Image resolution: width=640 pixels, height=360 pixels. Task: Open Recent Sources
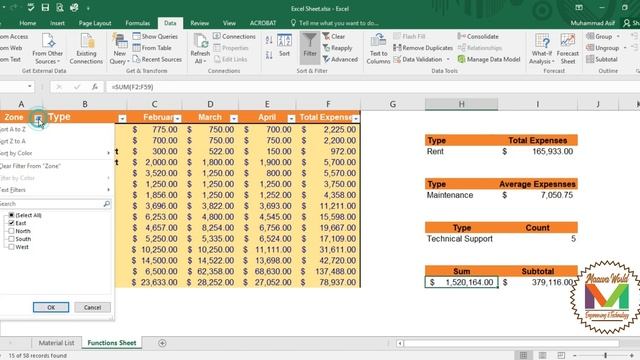[157, 59]
